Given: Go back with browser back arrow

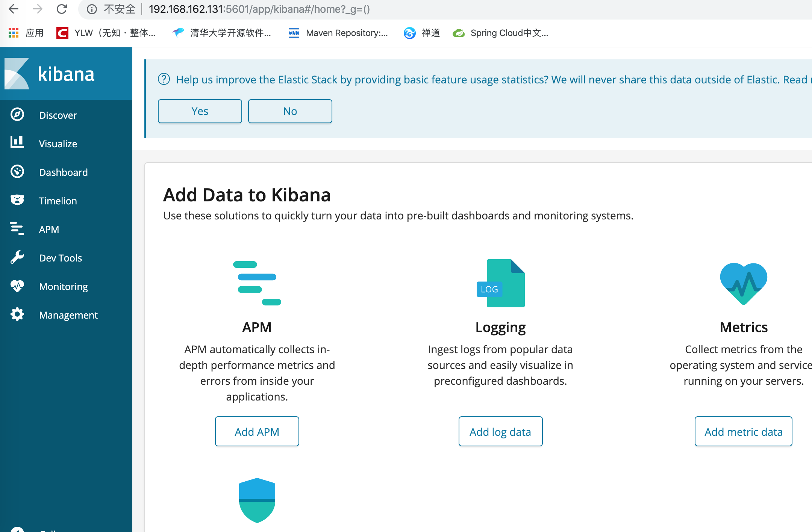Looking at the screenshot, I should coord(14,9).
